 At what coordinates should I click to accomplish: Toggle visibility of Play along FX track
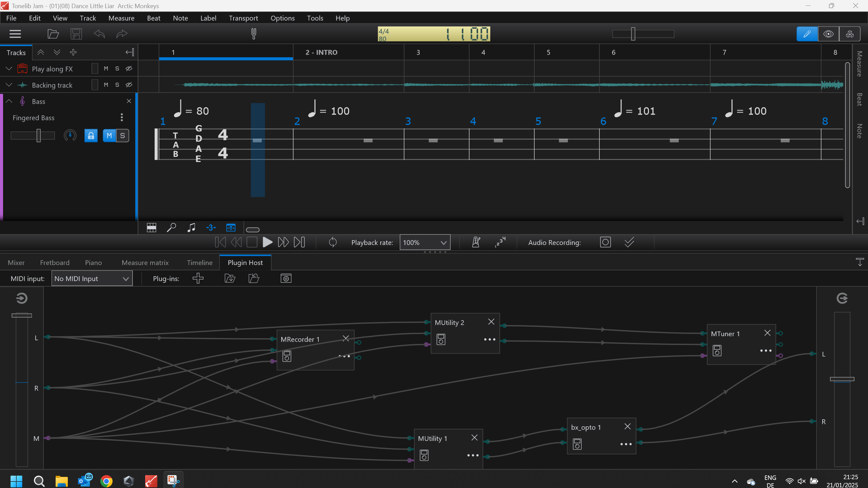click(x=129, y=68)
